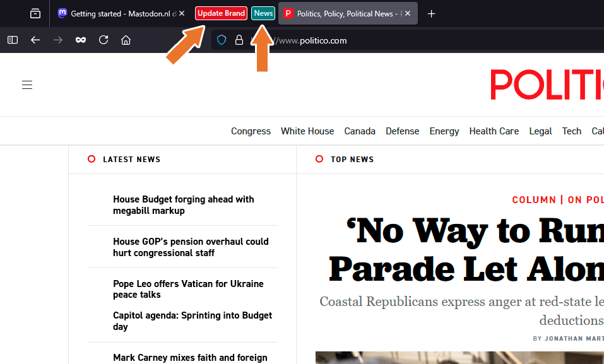
Task: Open the Health Care section link
Action: (494, 131)
